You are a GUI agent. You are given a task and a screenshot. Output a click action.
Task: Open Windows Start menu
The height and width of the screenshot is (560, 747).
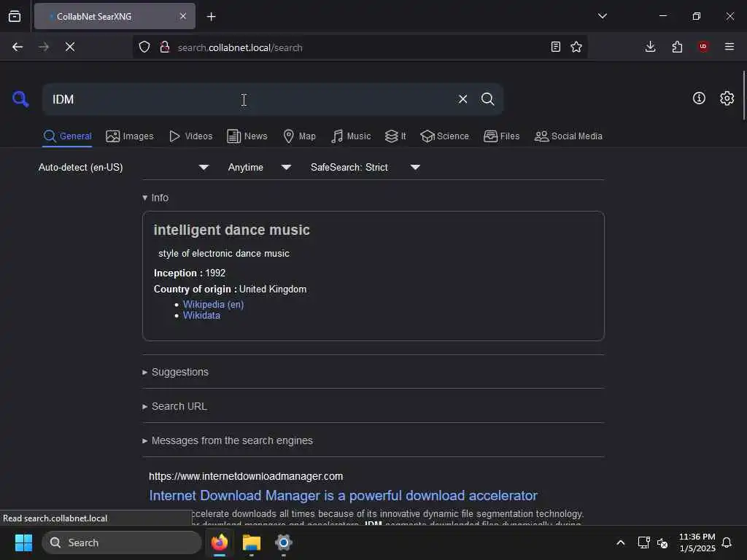click(23, 542)
